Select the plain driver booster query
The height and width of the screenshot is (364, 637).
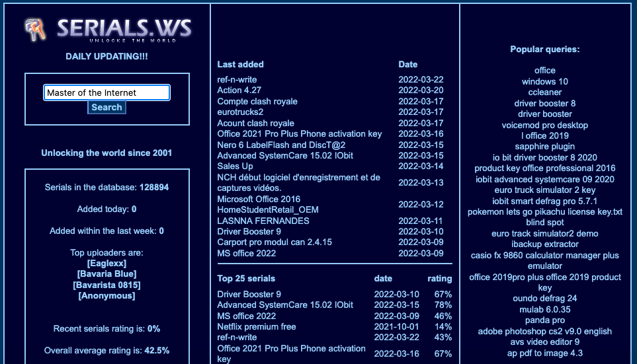[545, 114]
